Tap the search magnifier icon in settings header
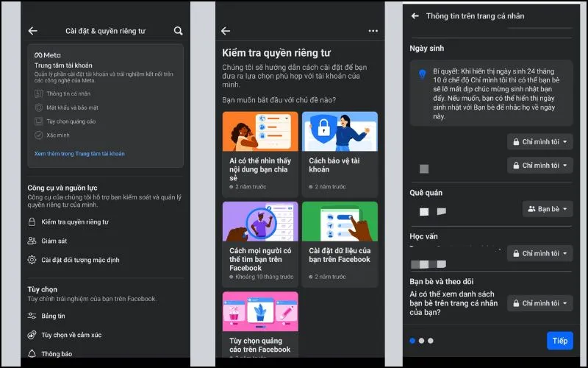 tap(178, 31)
